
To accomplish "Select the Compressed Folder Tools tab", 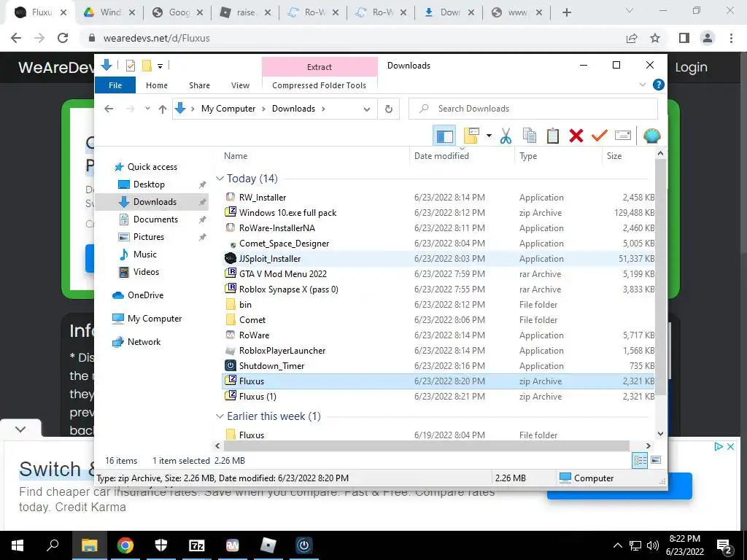I will pyautogui.click(x=320, y=85).
